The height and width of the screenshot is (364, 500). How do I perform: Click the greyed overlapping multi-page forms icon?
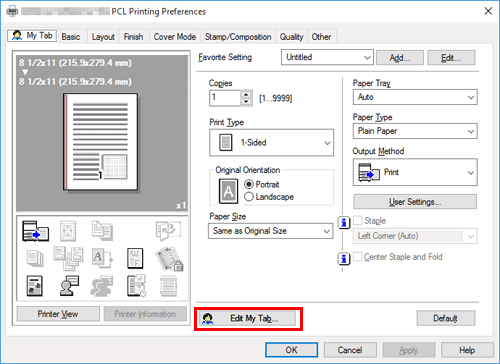click(68, 258)
